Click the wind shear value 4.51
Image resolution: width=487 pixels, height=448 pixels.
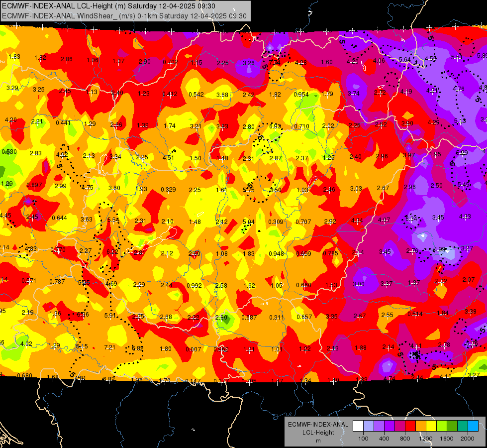click(x=168, y=157)
